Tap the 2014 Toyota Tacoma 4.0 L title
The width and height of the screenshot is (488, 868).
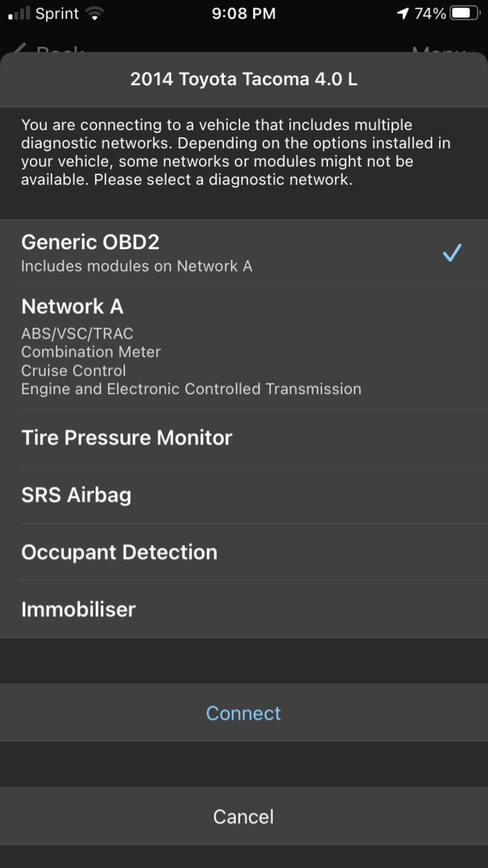click(x=244, y=79)
